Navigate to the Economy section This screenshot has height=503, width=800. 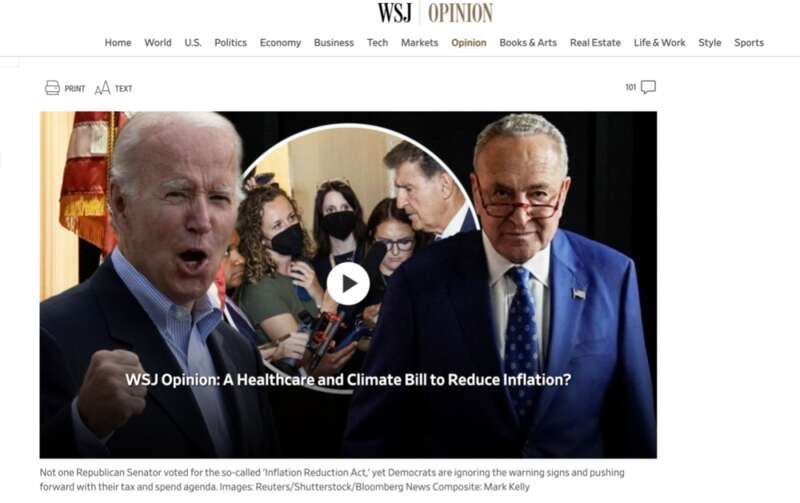(x=280, y=43)
